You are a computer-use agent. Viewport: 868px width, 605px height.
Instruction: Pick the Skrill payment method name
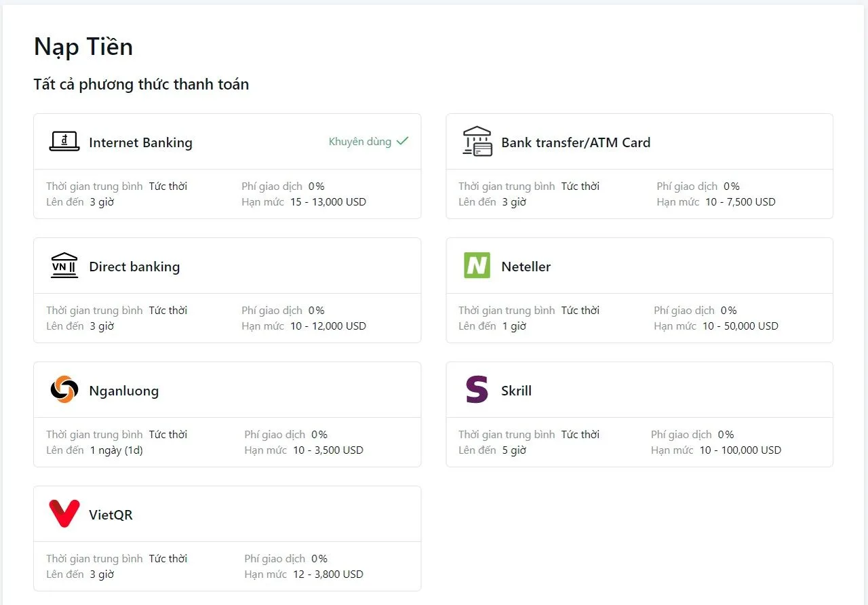516,391
